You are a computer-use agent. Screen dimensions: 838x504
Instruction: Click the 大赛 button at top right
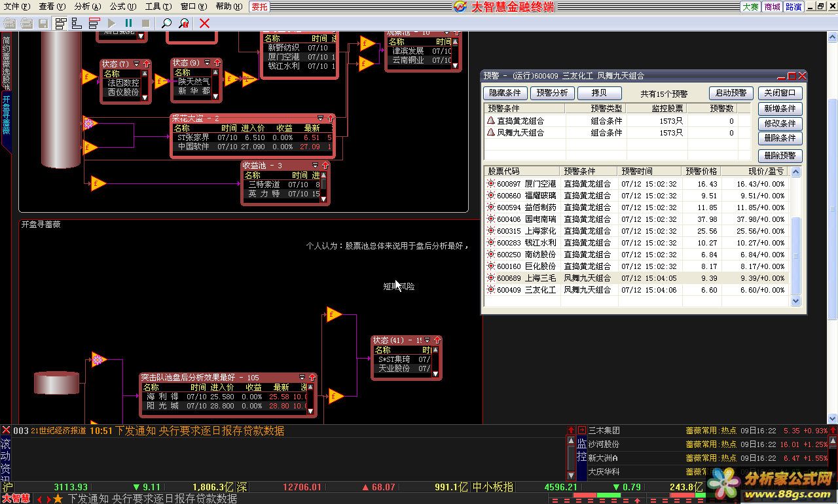(750, 7)
